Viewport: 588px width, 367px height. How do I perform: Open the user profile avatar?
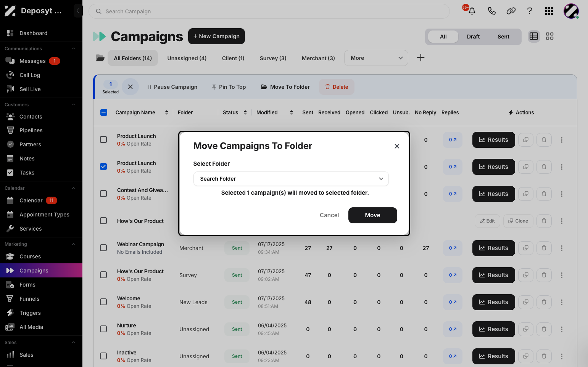click(571, 11)
